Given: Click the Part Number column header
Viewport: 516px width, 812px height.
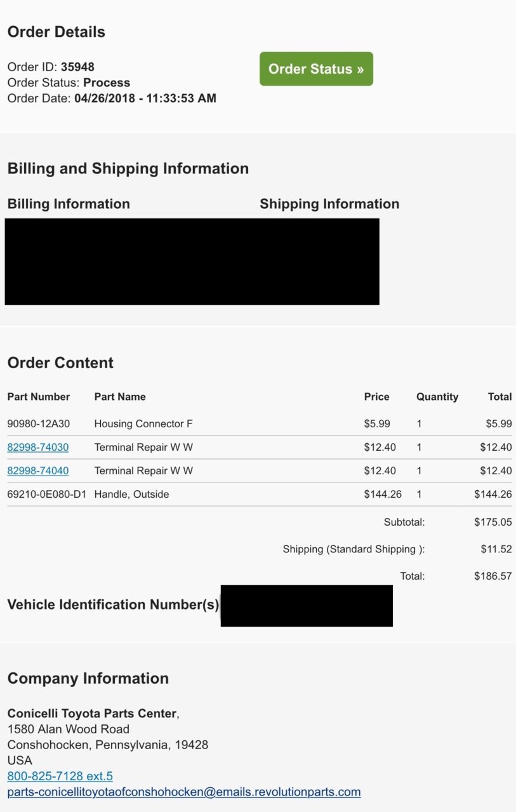Looking at the screenshot, I should click(39, 397).
